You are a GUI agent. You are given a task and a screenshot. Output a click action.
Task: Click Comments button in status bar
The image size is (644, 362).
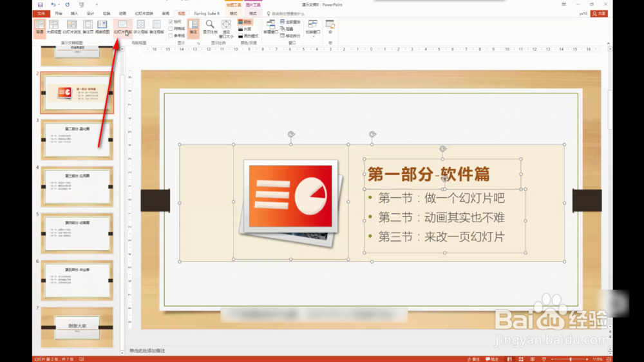(x=492, y=359)
